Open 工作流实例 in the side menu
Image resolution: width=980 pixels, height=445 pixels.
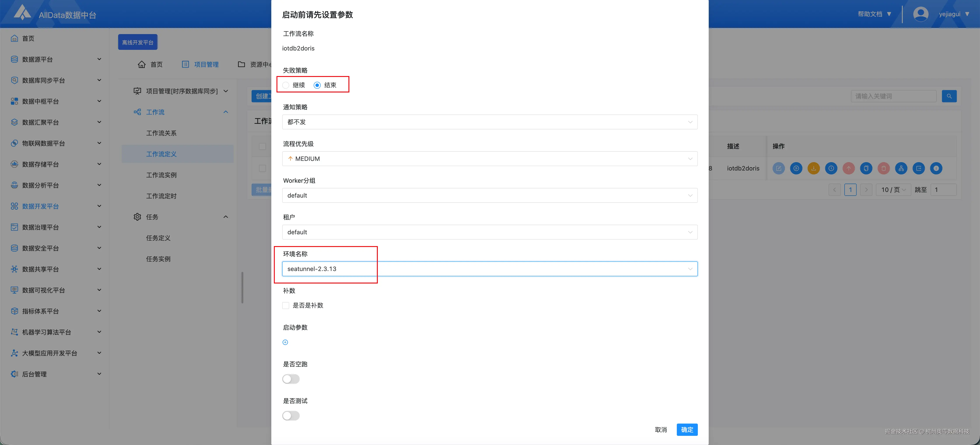click(161, 175)
